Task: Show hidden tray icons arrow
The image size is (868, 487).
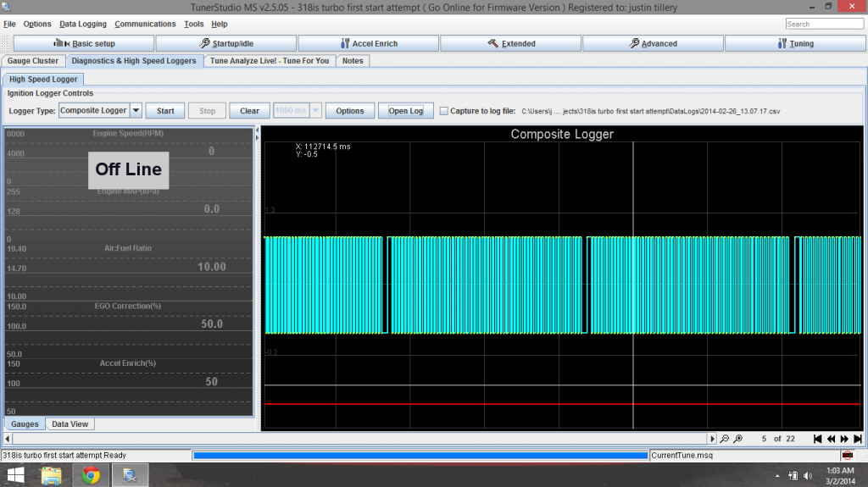Action: point(777,476)
